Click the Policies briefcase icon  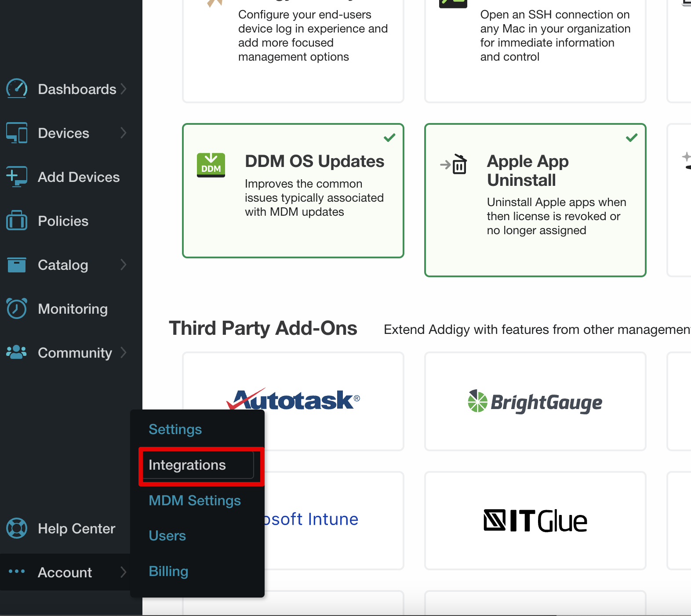pyautogui.click(x=17, y=221)
